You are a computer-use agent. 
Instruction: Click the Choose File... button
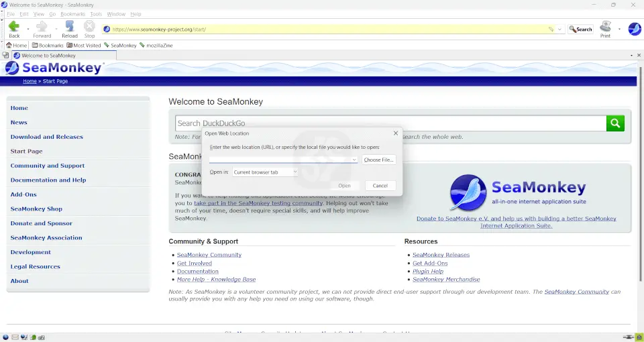point(378,160)
